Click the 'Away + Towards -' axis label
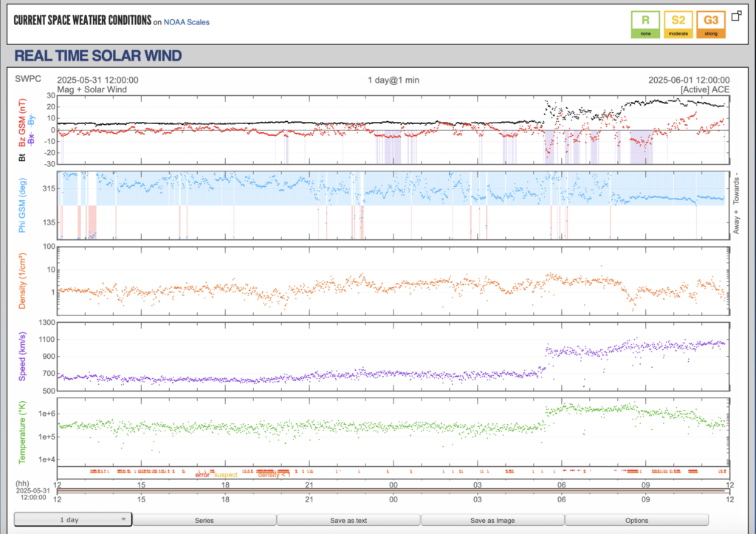 click(736, 203)
